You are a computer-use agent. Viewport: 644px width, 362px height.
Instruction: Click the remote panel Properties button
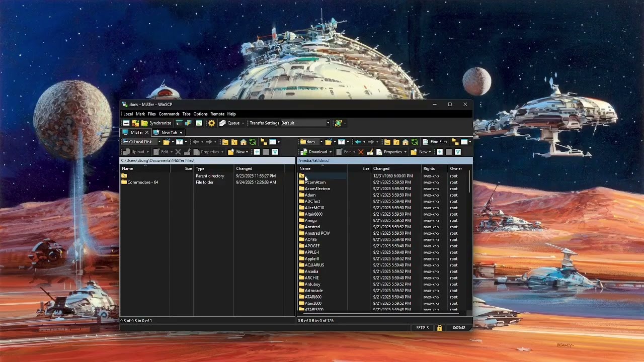click(389, 152)
